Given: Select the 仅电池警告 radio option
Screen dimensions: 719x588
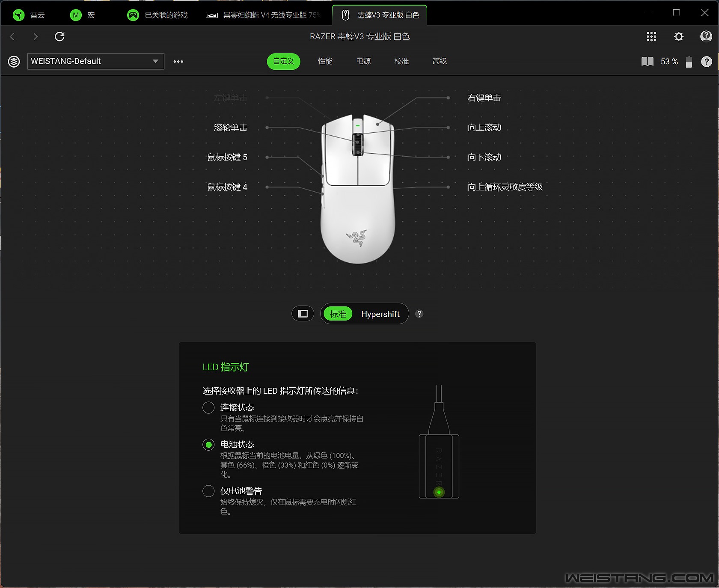Looking at the screenshot, I should pyautogui.click(x=208, y=491).
